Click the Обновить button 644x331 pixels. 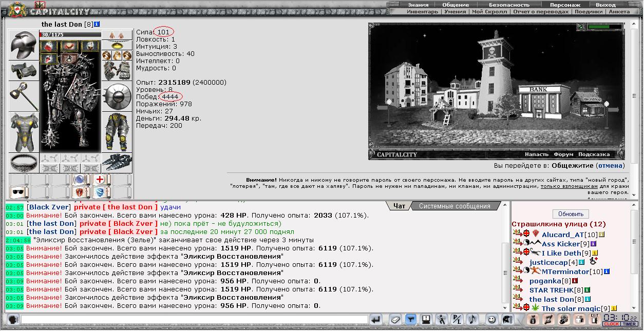coord(571,214)
